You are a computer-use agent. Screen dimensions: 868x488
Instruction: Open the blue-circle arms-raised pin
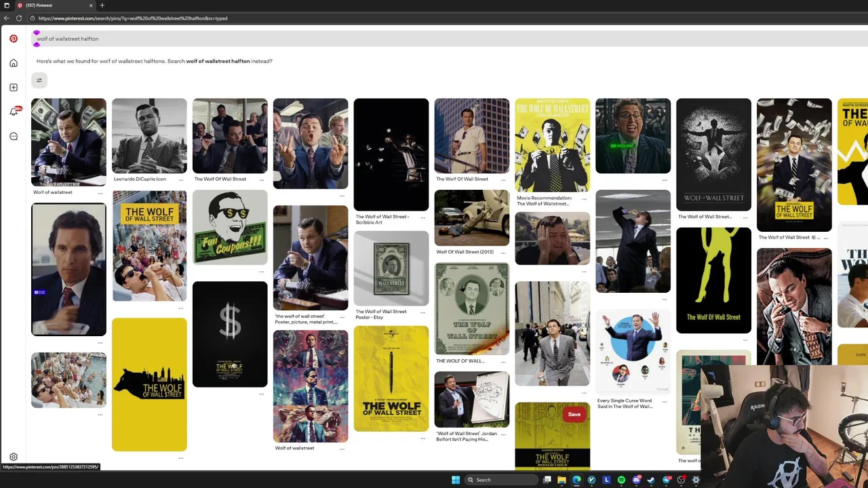point(633,351)
